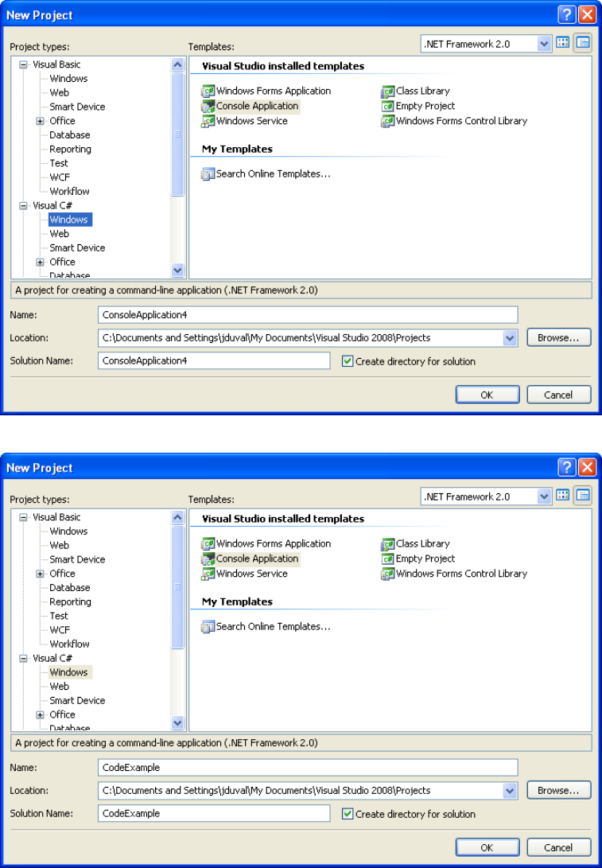Click OK in the ConsoleApplication4 dialog
Image resolution: width=602 pixels, height=868 pixels.
(x=487, y=395)
